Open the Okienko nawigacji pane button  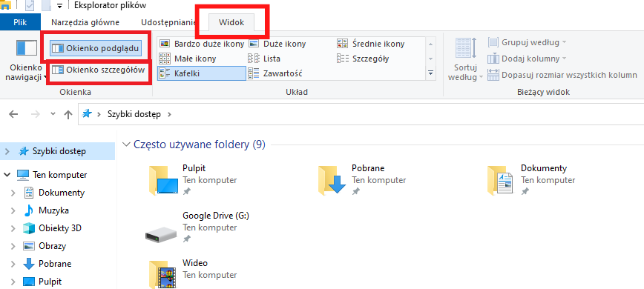[26, 59]
